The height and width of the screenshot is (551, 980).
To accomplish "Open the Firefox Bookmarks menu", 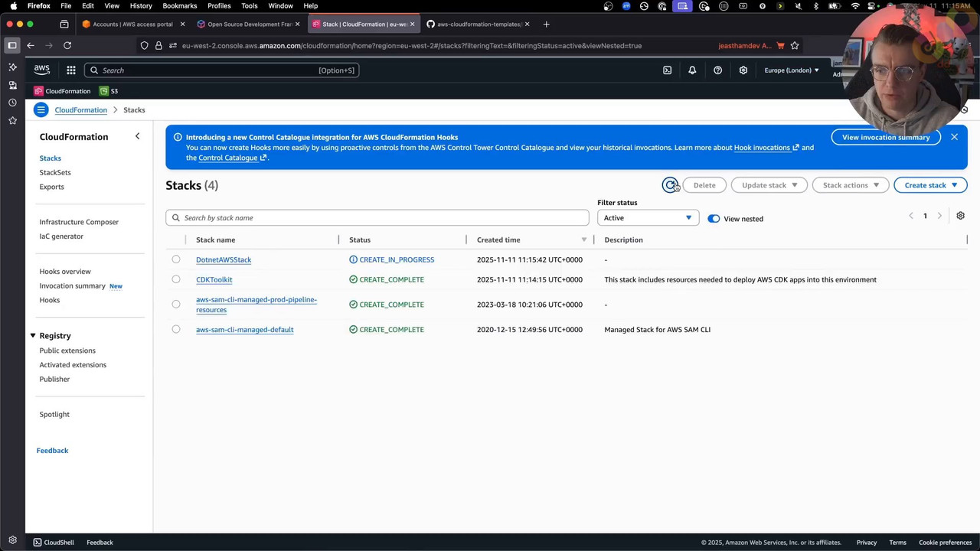I will click(180, 6).
